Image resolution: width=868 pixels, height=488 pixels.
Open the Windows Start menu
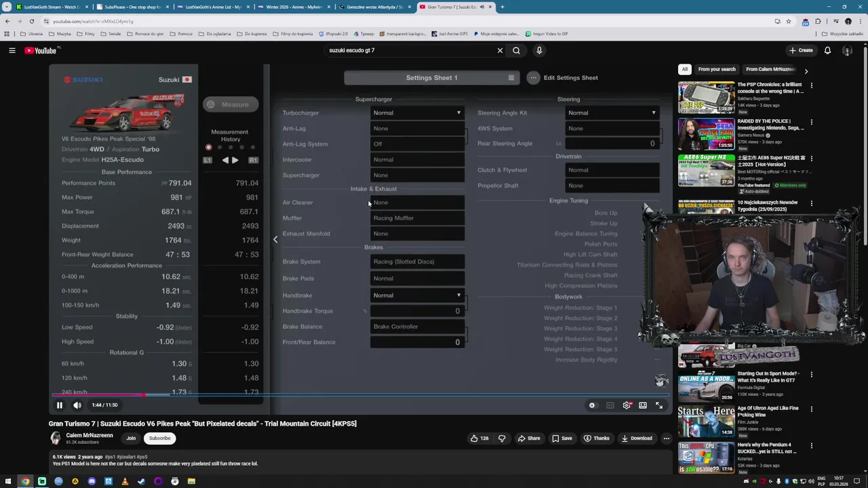click(8, 481)
